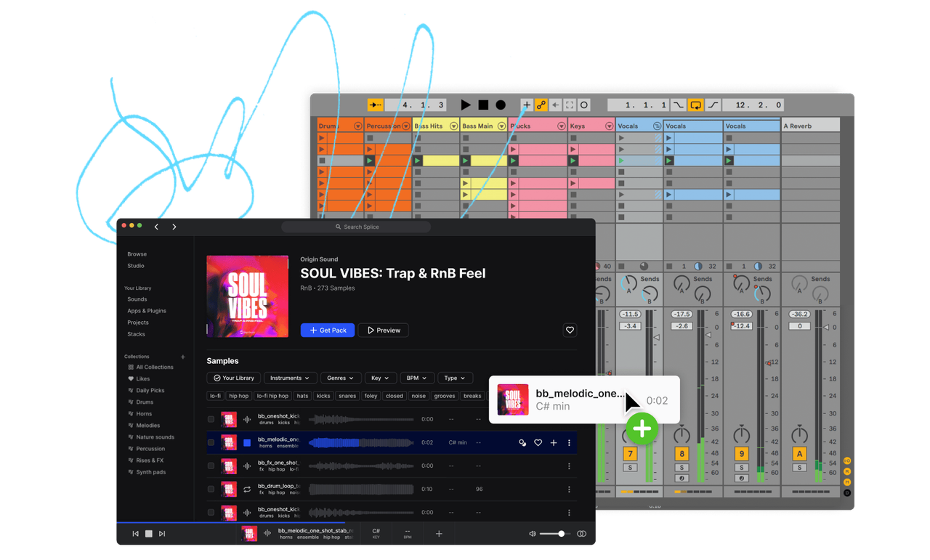930x560 pixels.
Task: Toggle the Your Library filter
Action: click(234, 378)
